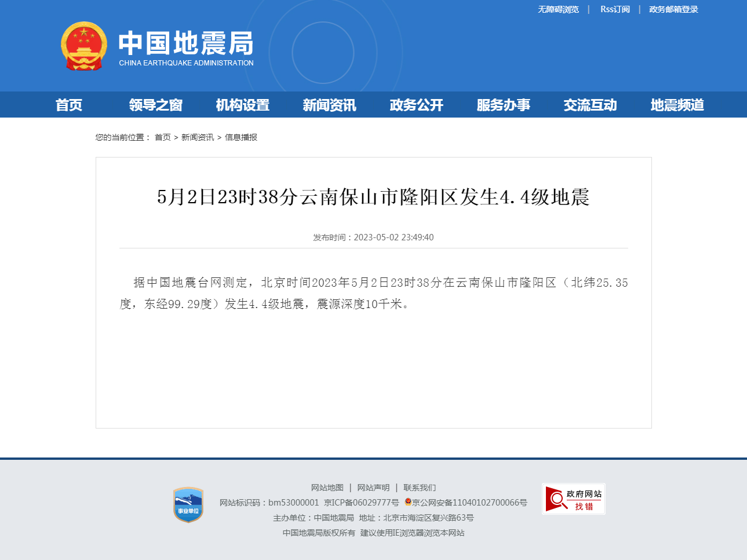Click the Rss订阅 link
Viewport: 747px width, 560px height.
click(615, 9)
